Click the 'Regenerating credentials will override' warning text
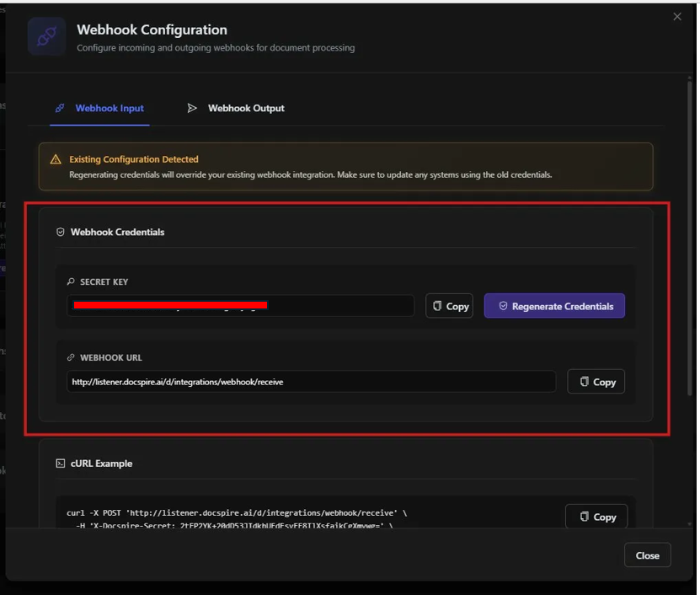 pyautogui.click(x=310, y=174)
